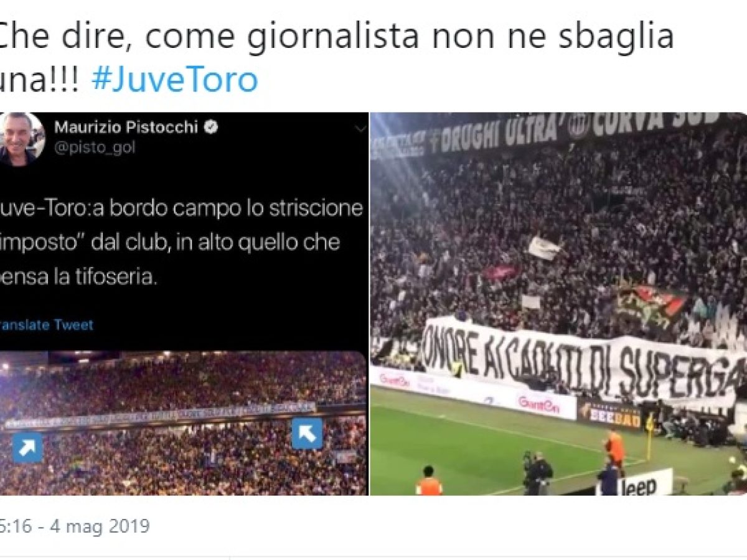Screen dimensions: 747x560
Task: Click the Maurizio Pistocchi display name
Action: (x=126, y=128)
